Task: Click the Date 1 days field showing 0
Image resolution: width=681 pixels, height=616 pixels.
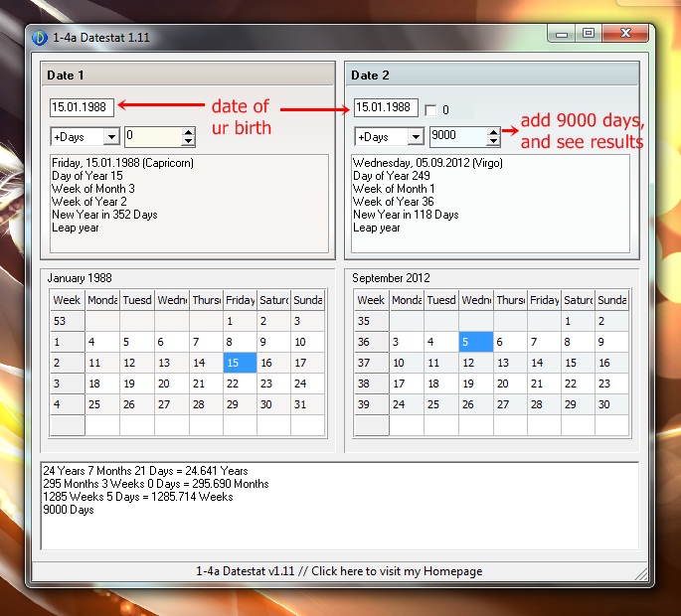Action: click(153, 136)
